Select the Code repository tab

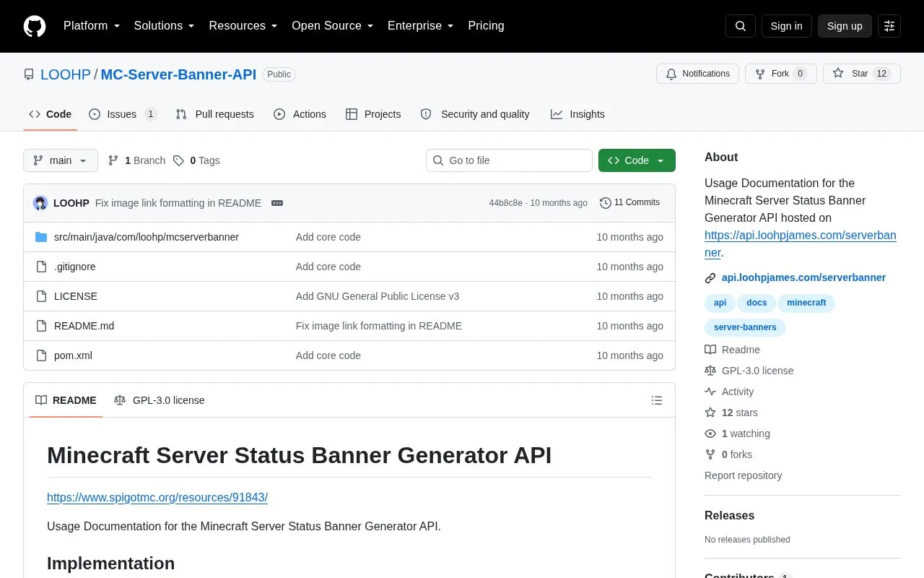coord(50,114)
